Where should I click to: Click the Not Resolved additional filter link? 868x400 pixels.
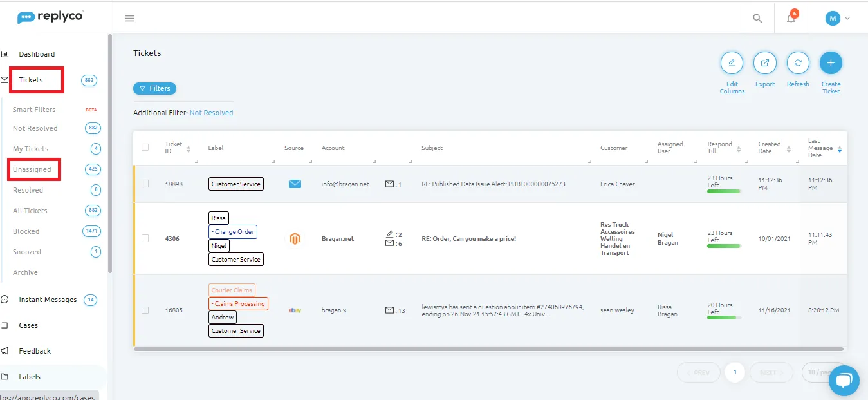pos(211,113)
